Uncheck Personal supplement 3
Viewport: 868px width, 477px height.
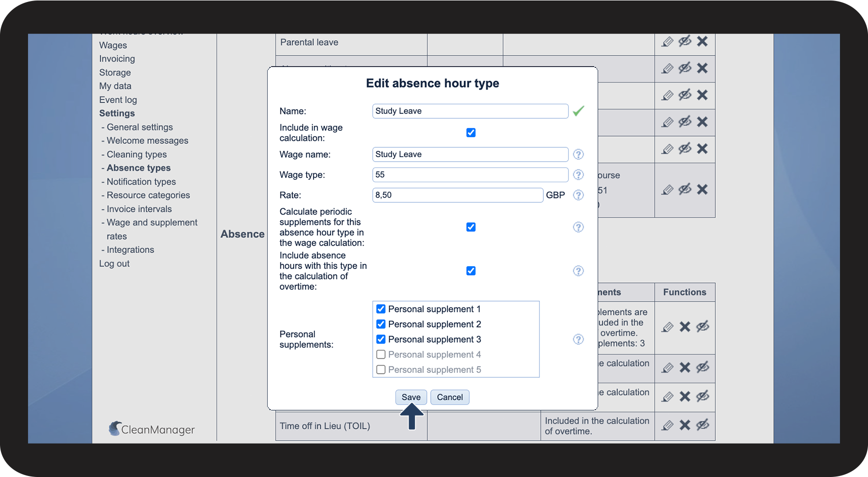tap(381, 339)
